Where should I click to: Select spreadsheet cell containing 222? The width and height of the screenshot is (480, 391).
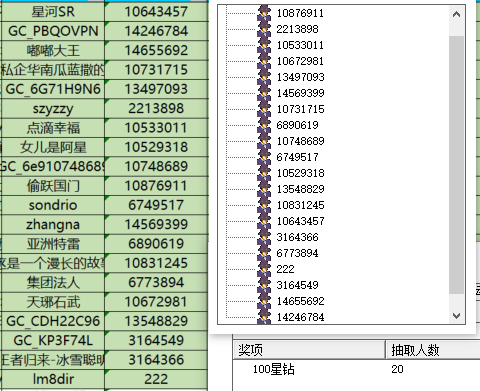tap(156, 379)
